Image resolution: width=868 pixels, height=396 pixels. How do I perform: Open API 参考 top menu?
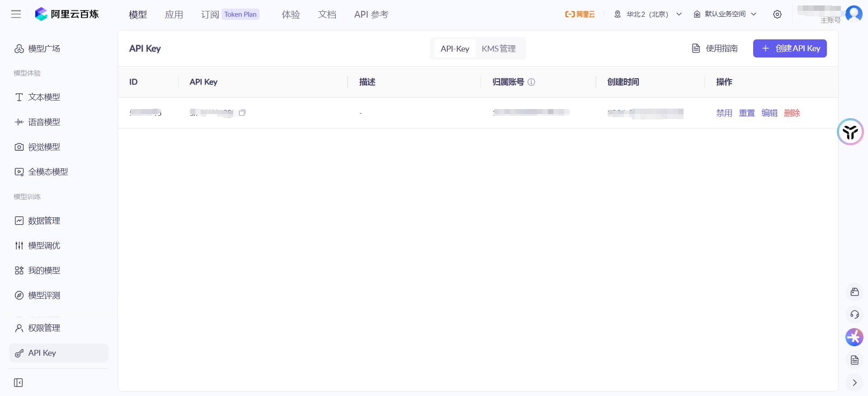(371, 14)
